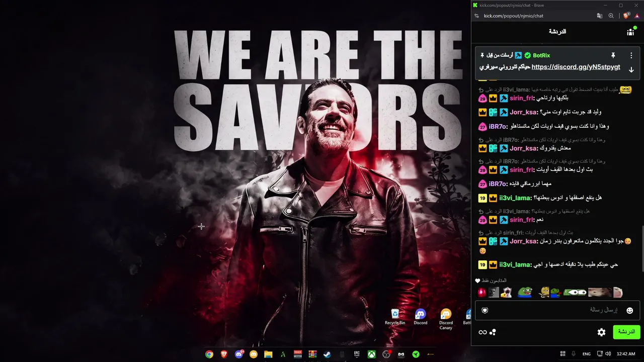Insert the laughing Pepe frog emote
The height and width of the screenshot is (362, 644).
coord(525,292)
